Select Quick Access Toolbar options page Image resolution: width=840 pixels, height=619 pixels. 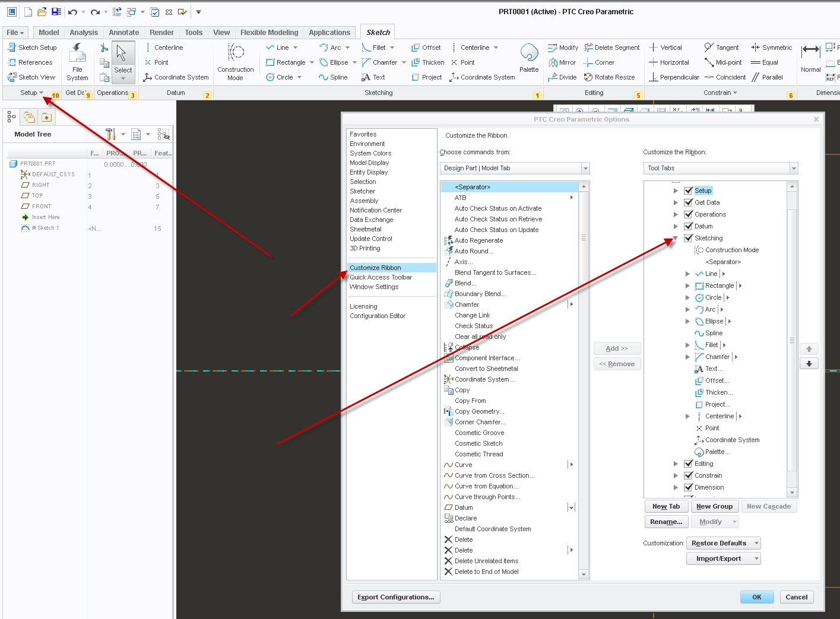381,277
